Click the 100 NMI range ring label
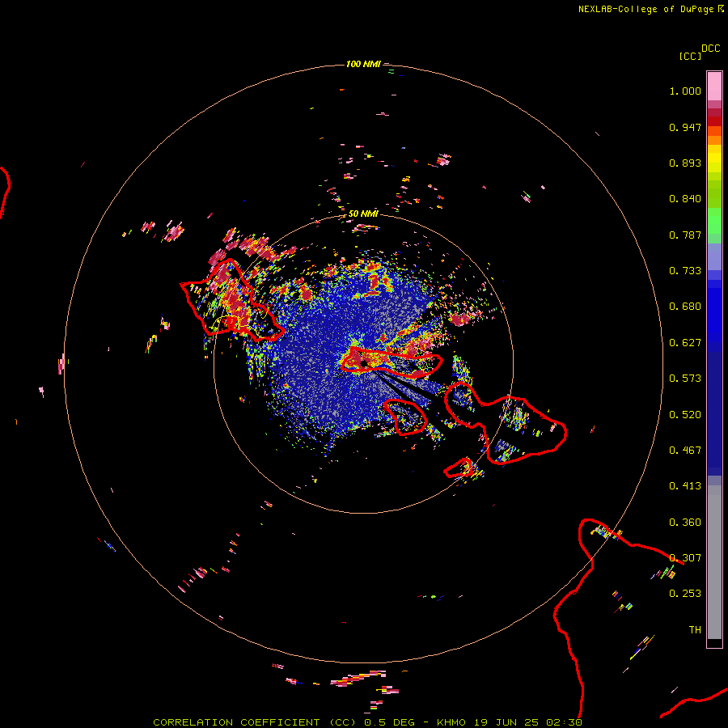Viewport: 728px width, 728px height. 363,64
